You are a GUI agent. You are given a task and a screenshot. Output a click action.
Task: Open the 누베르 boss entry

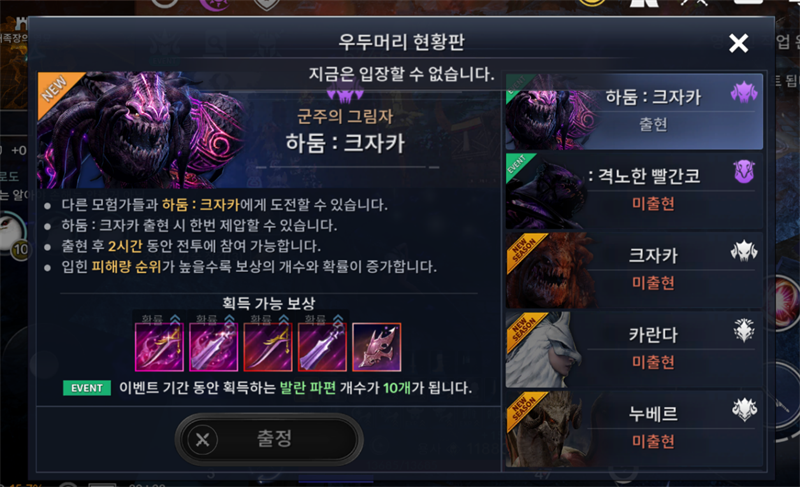[634, 429]
